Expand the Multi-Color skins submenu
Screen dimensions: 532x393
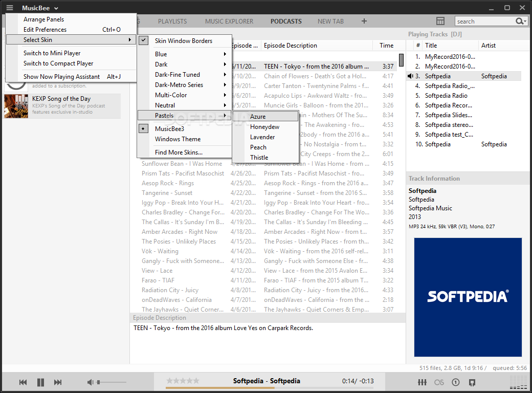[185, 95]
